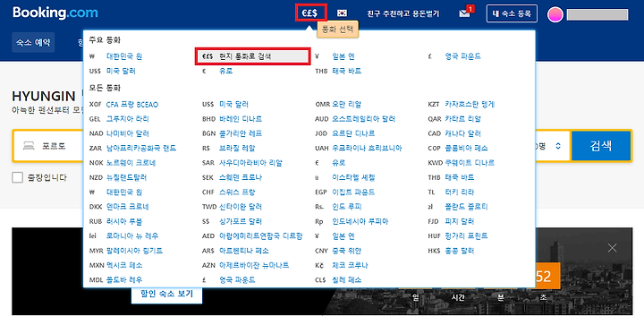Screen dimensions: 644x325
Task: Choose EGP 이집트 파운드 currency
Action: pyautogui.click(x=345, y=192)
